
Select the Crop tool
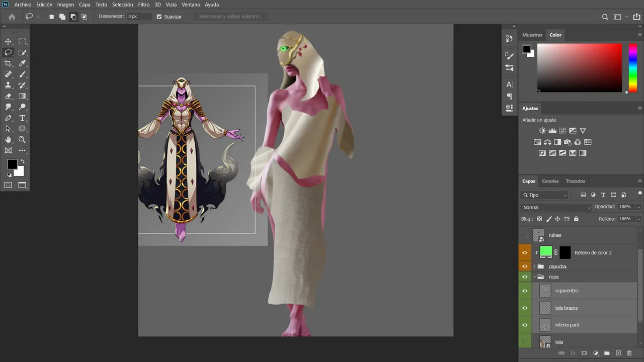pos(8,63)
